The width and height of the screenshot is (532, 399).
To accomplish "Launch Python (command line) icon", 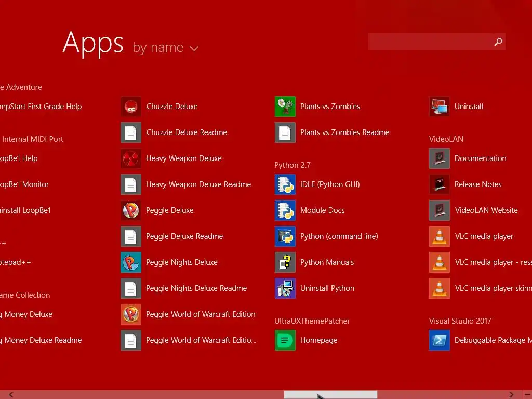I will pos(285,236).
